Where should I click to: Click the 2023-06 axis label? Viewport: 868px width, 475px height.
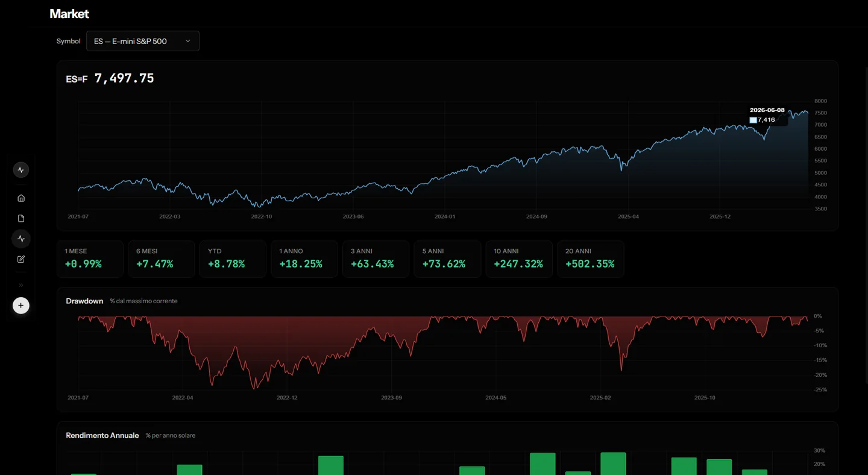coord(353,216)
